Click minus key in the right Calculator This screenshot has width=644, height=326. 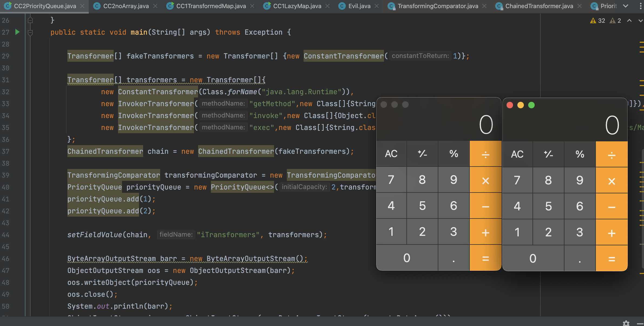[612, 206]
